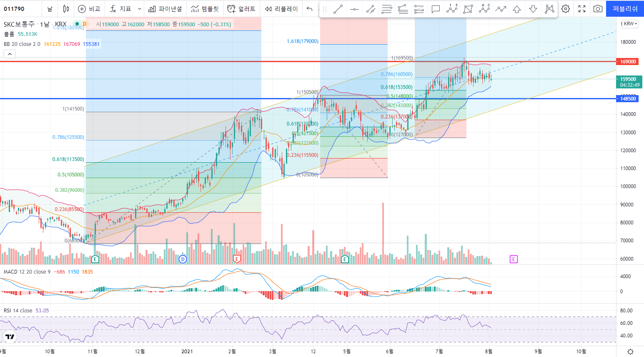The height and width of the screenshot is (357, 644).
Task: Select the parallel channel drawing tool
Action: click(x=371, y=9)
